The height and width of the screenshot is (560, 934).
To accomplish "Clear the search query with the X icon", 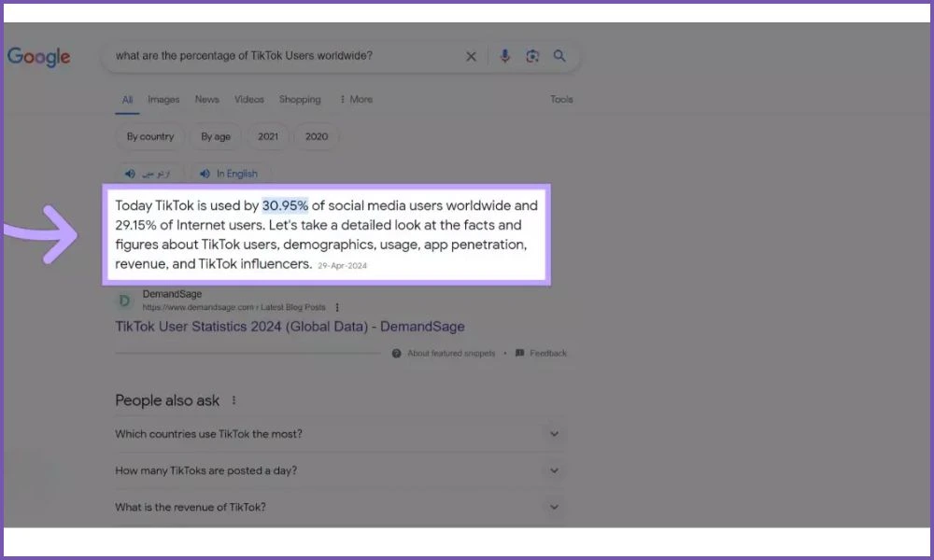I will (471, 57).
